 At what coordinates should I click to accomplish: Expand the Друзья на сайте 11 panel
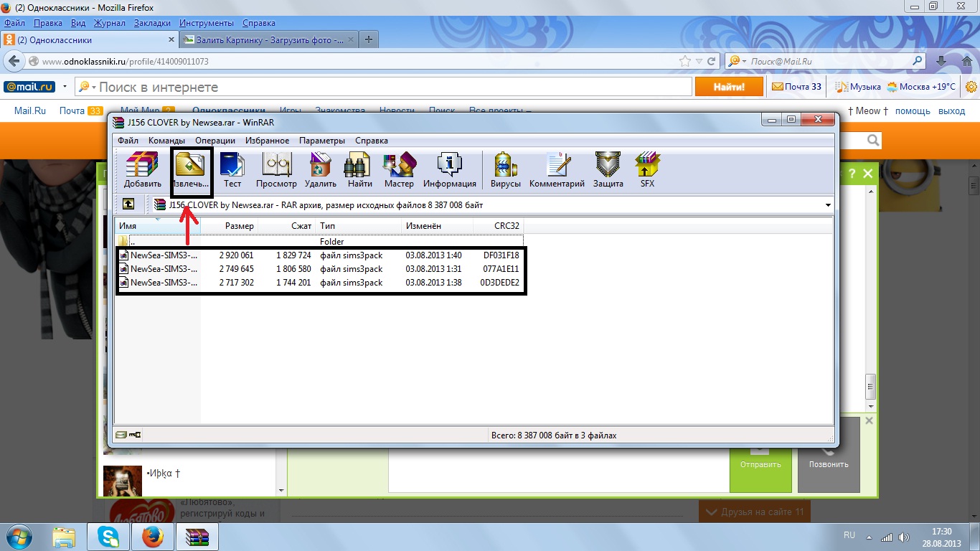pos(755,512)
